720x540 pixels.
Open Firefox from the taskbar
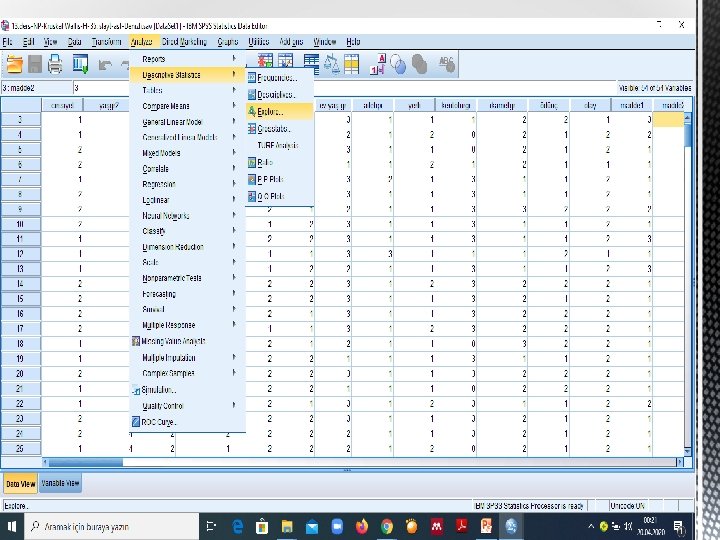[362, 526]
